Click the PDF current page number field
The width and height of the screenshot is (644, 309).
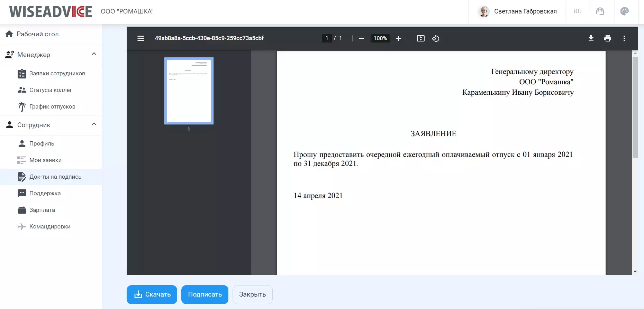click(327, 38)
